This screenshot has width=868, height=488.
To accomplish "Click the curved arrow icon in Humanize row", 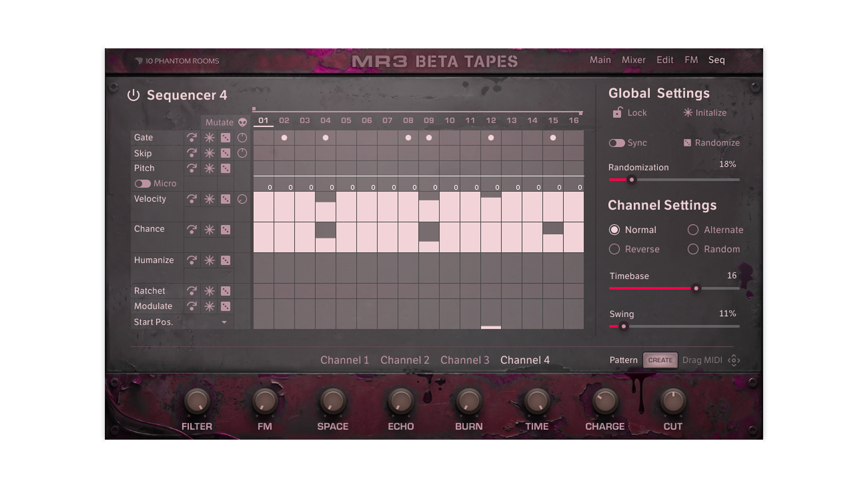I will point(192,260).
